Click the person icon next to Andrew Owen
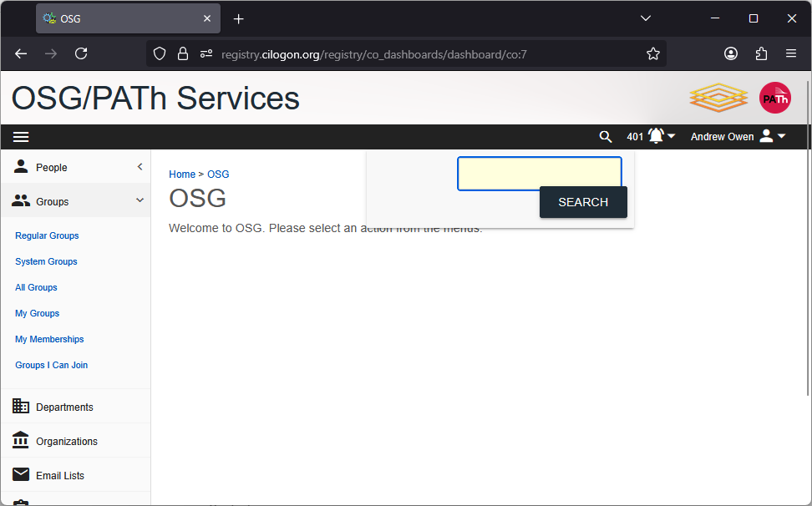The width and height of the screenshot is (812, 506). tap(766, 136)
